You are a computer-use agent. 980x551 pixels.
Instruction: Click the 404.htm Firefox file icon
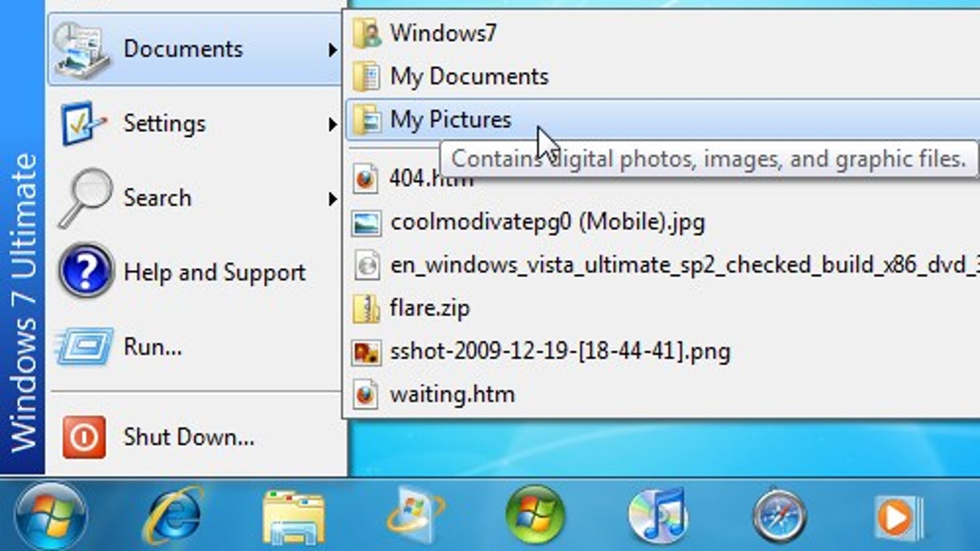click(x=366, y=179)
